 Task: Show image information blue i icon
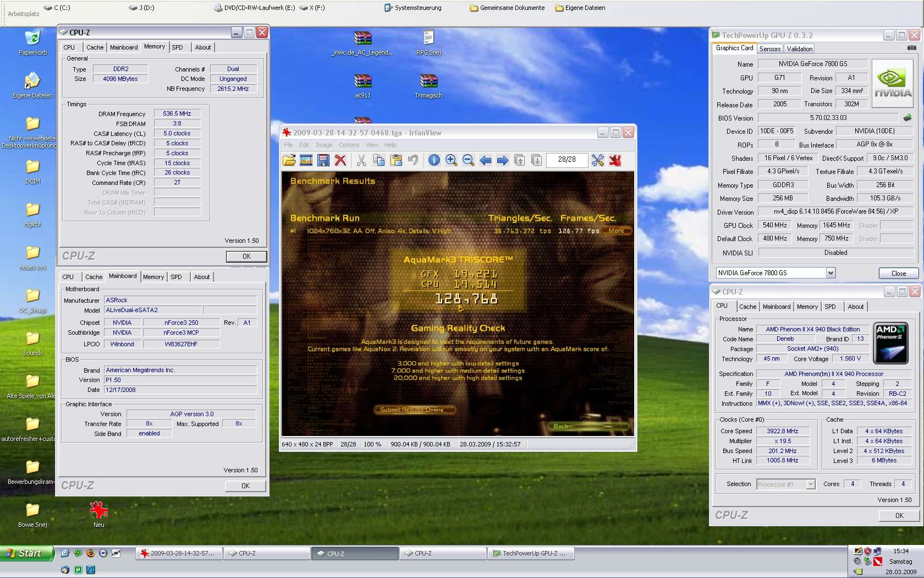coord(434,160)
